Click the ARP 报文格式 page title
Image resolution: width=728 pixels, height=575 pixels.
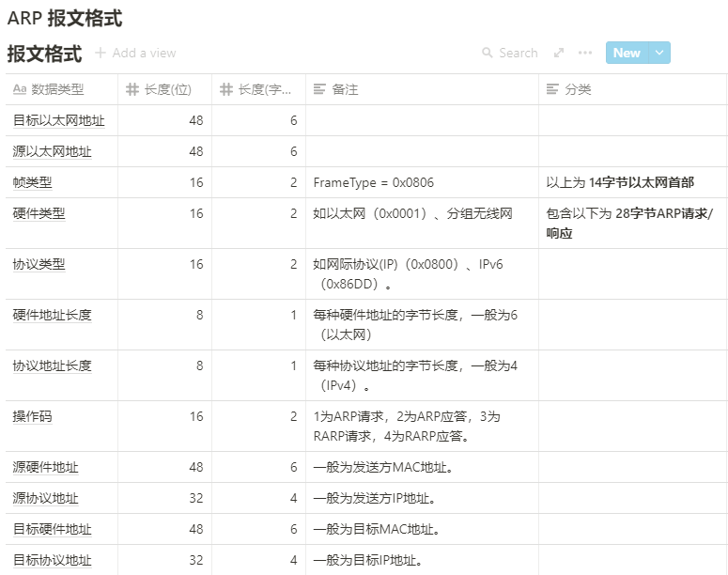coord(65,18)
